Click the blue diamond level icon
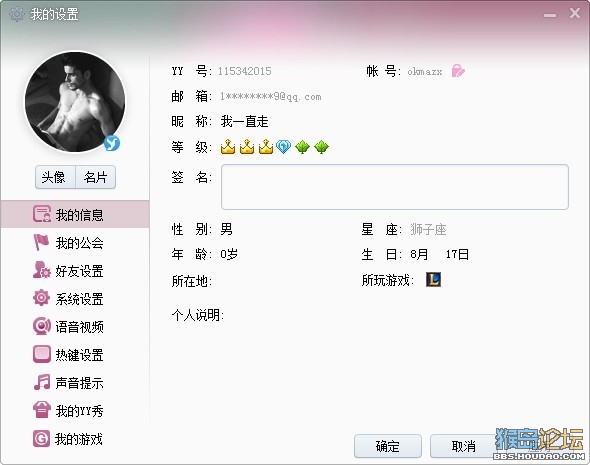Screen dimensions: 590x465 tap(283, 147)
